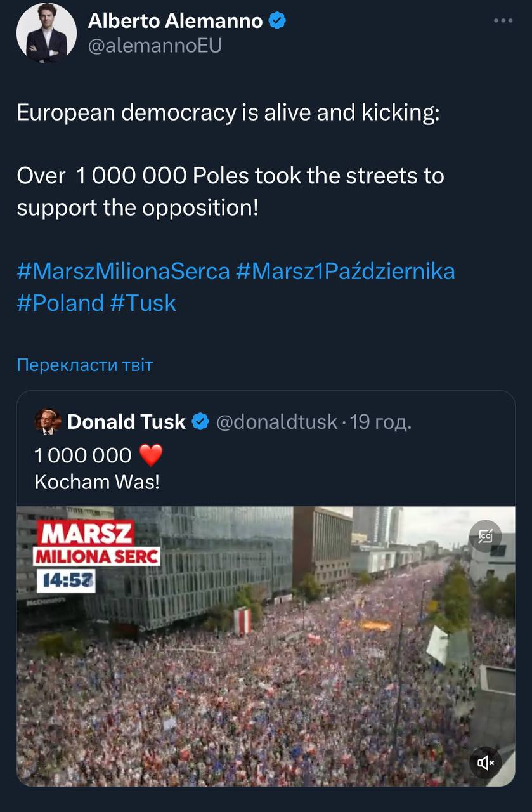
Task: Tap the #Poland hashtag
Action: (60, 303)
